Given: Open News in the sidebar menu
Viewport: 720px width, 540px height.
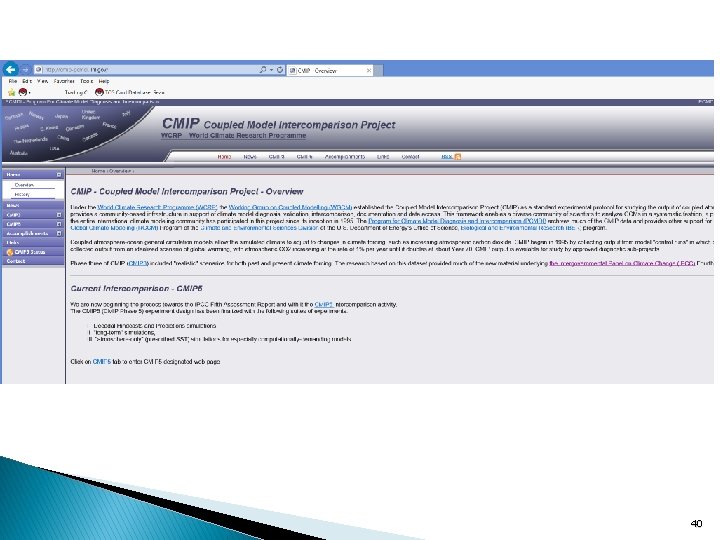Looking at the screenshot, I should click(33, 205).
